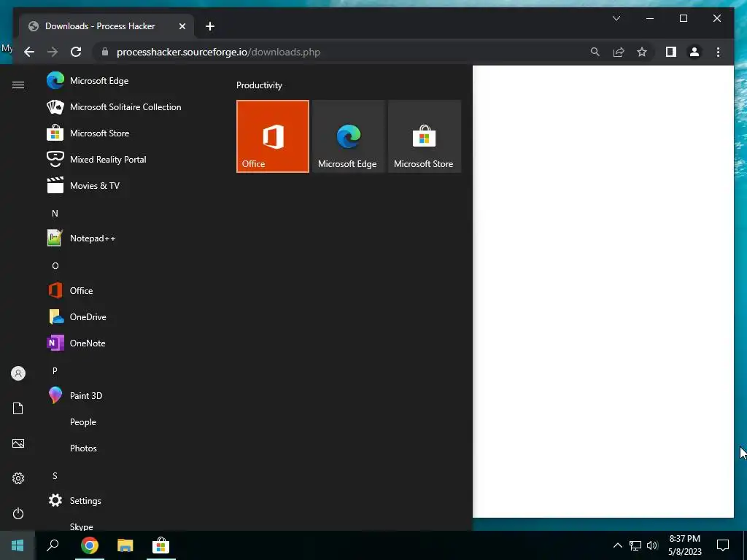View site info lock icon
747x560 pixels.
[x=105, y=52]
